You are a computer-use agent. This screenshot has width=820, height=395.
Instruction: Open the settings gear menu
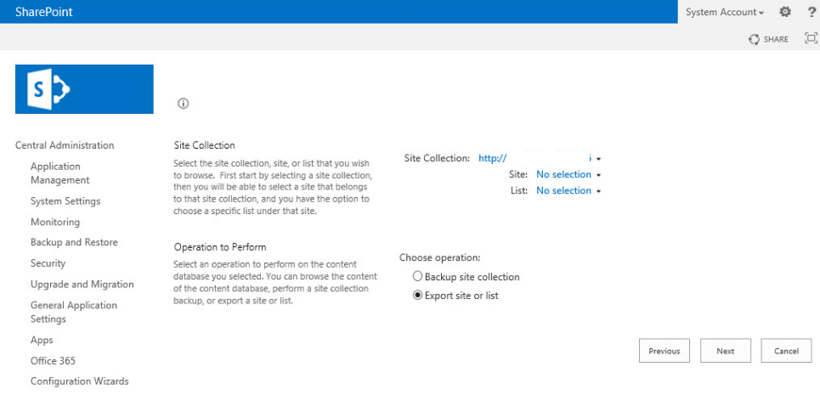pos(785,12)
